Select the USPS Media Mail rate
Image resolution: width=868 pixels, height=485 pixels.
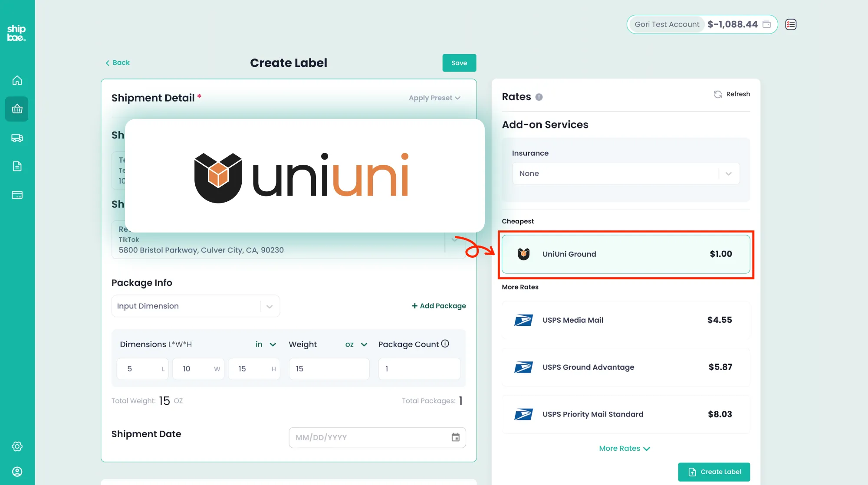coord(626,320)
